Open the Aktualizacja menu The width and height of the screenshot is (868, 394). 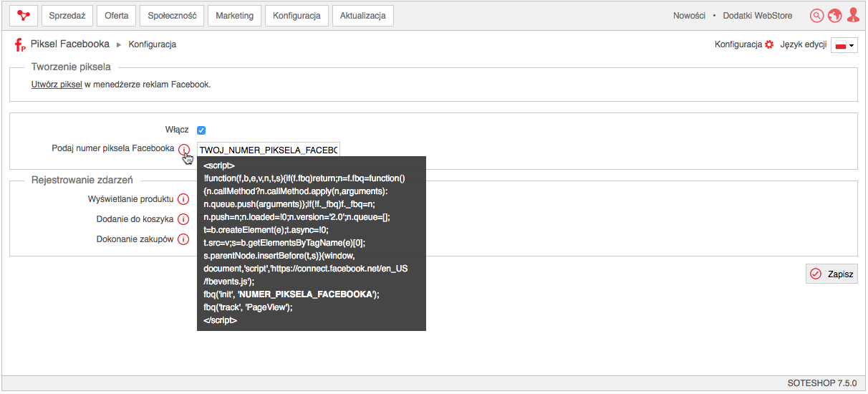pyautogui.click(x=362, y=16)
